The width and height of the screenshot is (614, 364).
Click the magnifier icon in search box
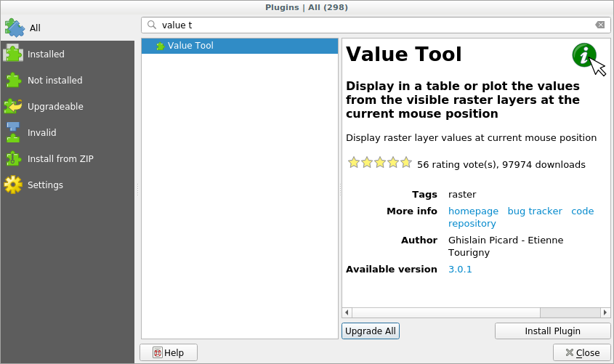152,25
